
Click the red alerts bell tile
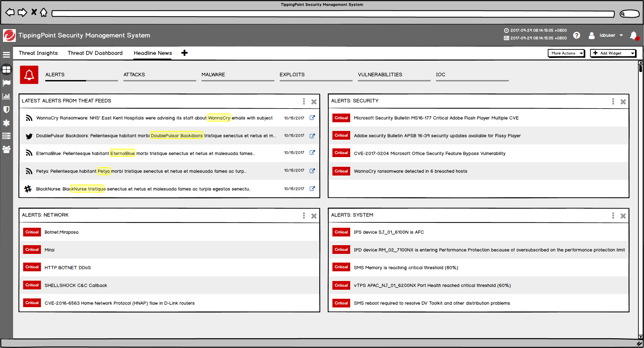pos(29,75)
